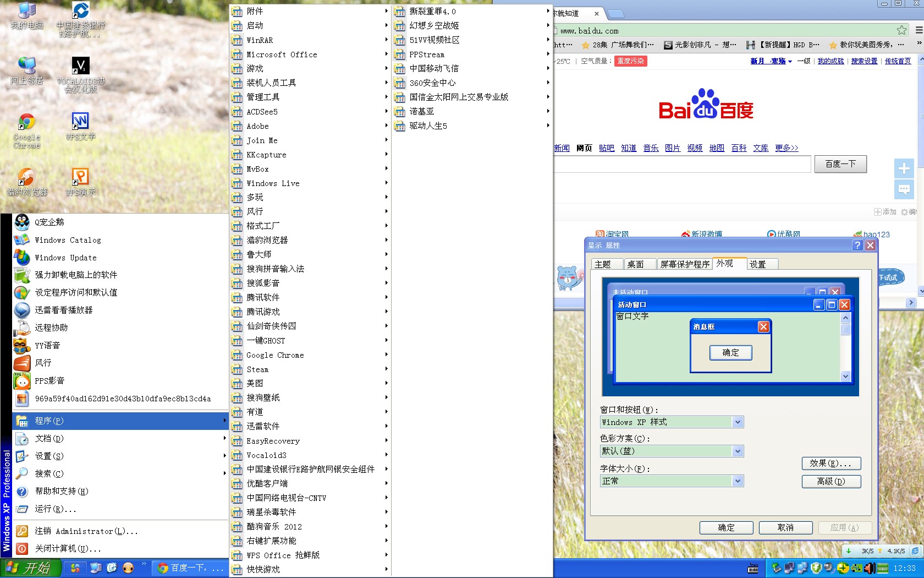Open the 我的电脑 desktop icon
Screen dimensions: 924x578
click(26, 15)
